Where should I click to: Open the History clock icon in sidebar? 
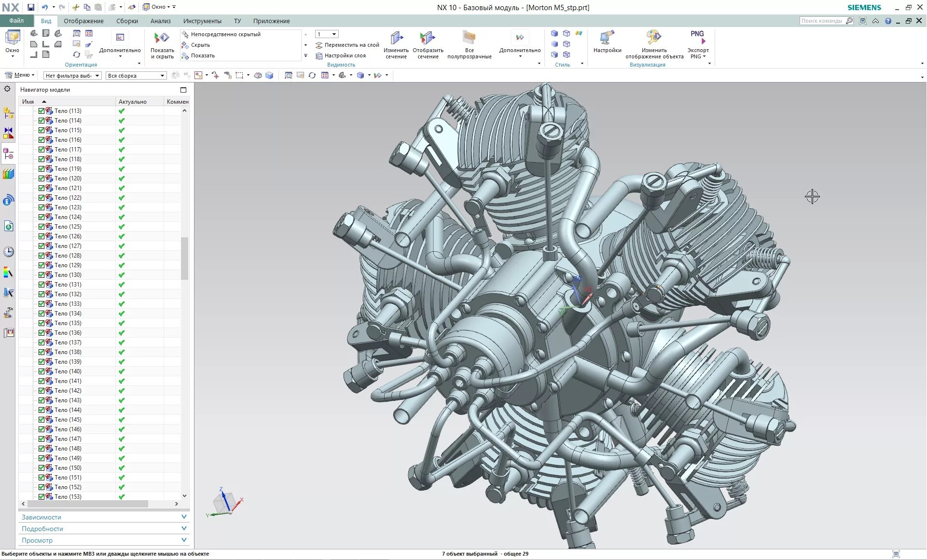(8, 252)
